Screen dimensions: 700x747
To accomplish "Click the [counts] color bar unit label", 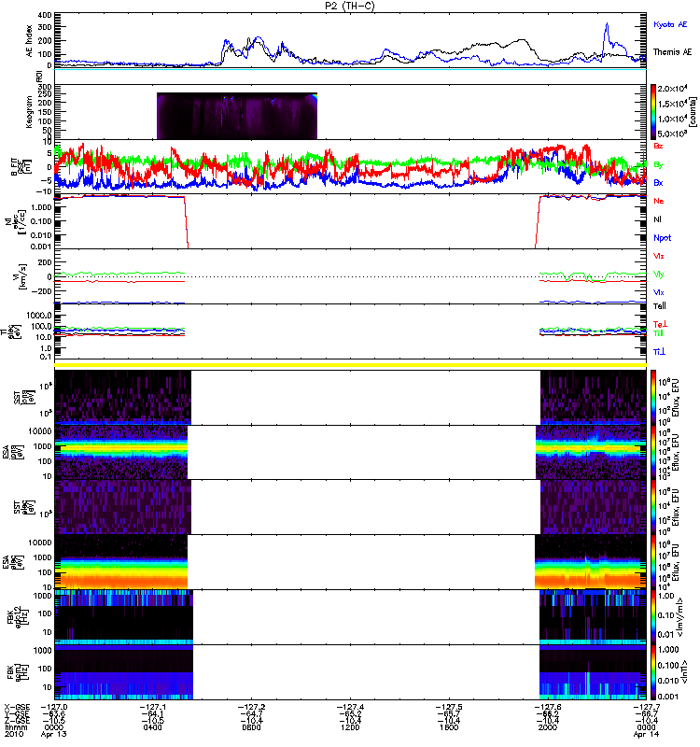I will point(693,112).
